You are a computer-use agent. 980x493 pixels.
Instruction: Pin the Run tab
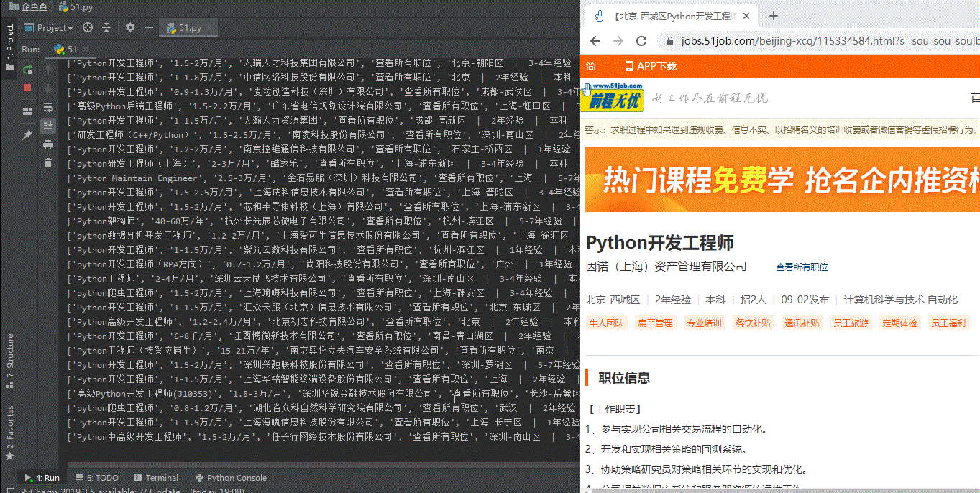[27, 134]
